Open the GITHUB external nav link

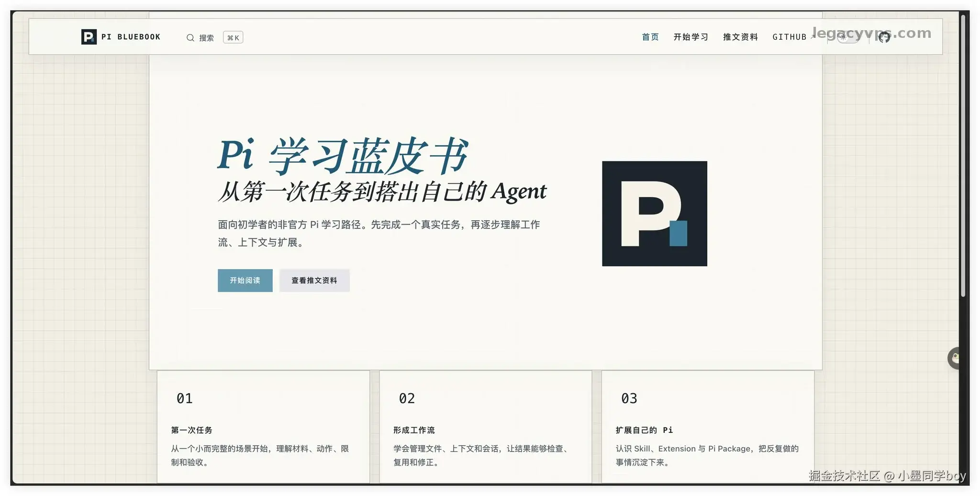pyautogui.click(x=793, y=37)
